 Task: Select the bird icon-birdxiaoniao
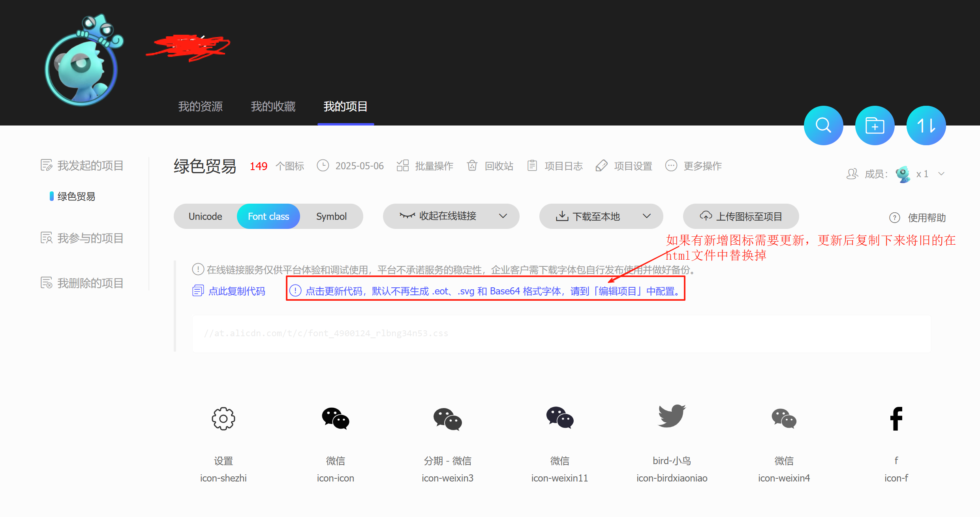point(672,416)
